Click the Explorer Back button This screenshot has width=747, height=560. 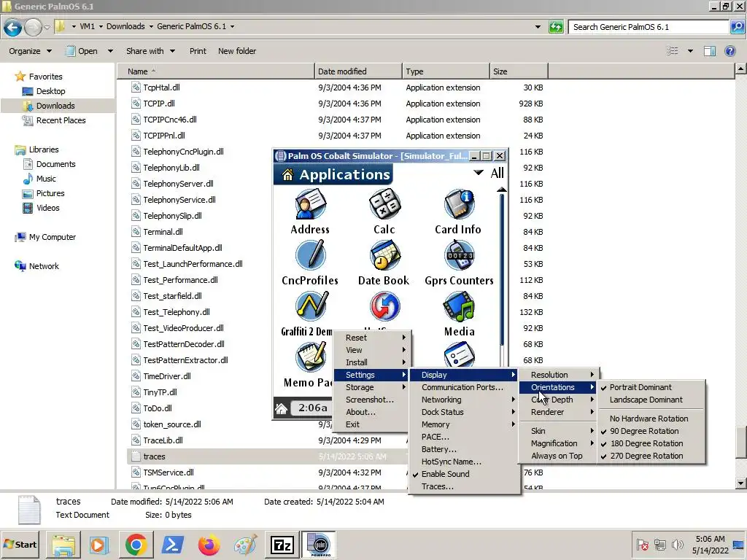pos(13,27)
